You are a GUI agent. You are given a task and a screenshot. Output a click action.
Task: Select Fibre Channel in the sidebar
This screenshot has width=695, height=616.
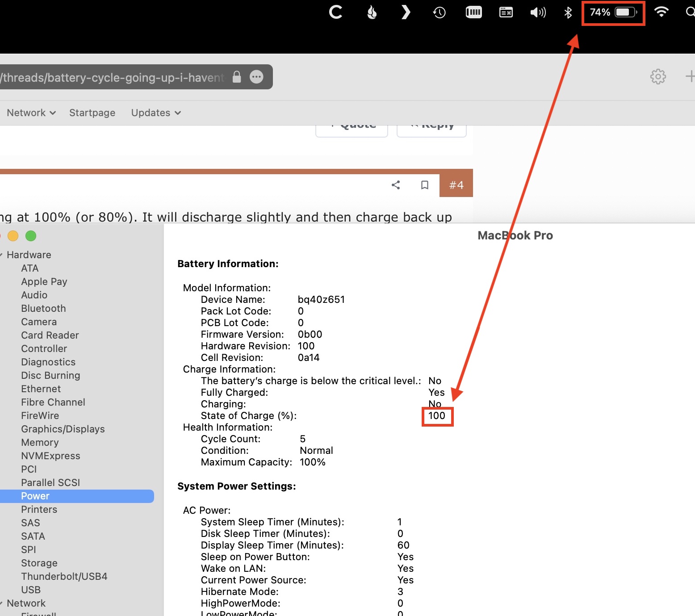53,402
